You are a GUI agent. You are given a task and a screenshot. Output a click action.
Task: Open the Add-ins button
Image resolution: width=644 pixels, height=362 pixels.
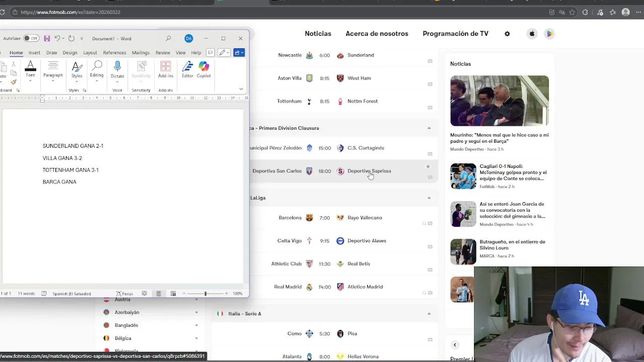coord(166,70)
